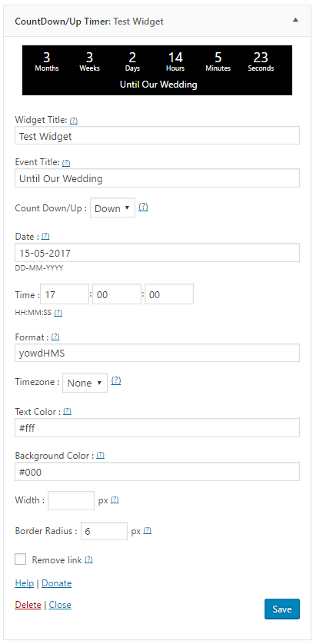Screen dimensions: 313x644
Task: Collapse the CountDown/Up Timer widget panel
Action: [295, 20]
